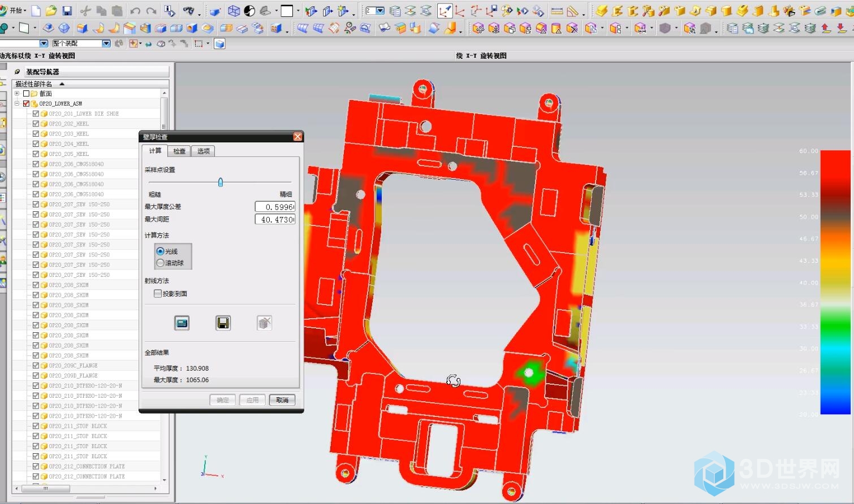Click the measure angle triangle icon

tap(573, 11)
